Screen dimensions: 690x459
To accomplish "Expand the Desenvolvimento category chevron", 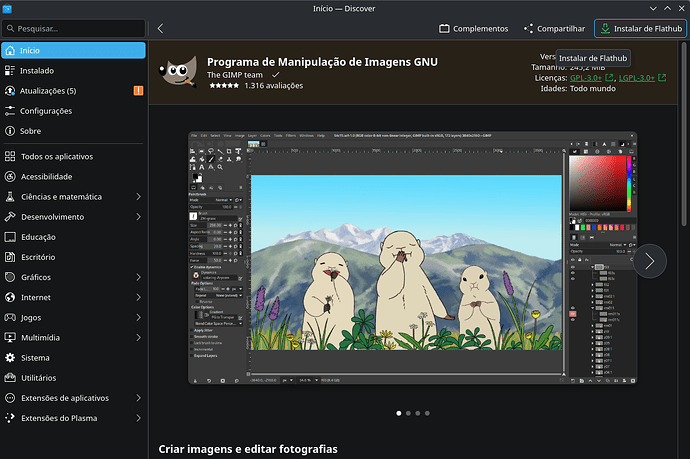I will click(138, 217).
